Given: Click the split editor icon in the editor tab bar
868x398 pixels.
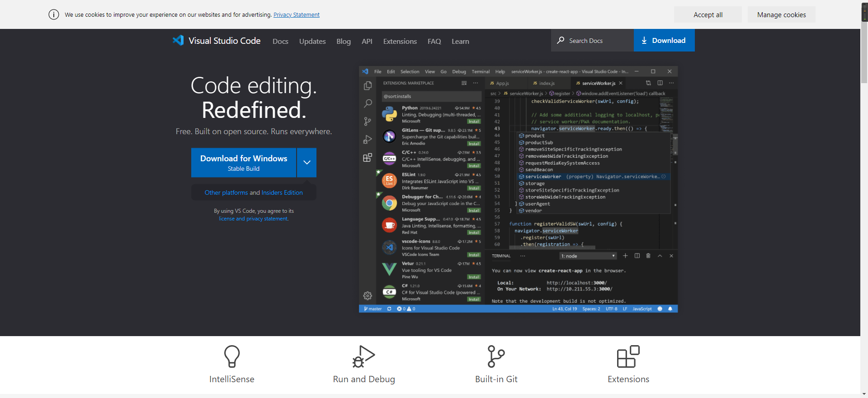Looking at the screenshot, I should pyautogui.click(x=660, y=83).
